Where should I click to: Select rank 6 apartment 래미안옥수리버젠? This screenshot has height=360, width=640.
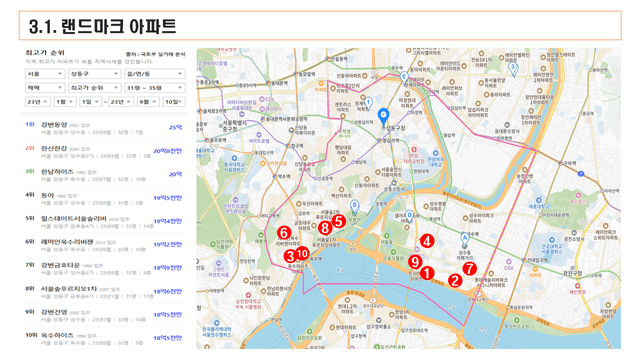[x=104, y=245]
